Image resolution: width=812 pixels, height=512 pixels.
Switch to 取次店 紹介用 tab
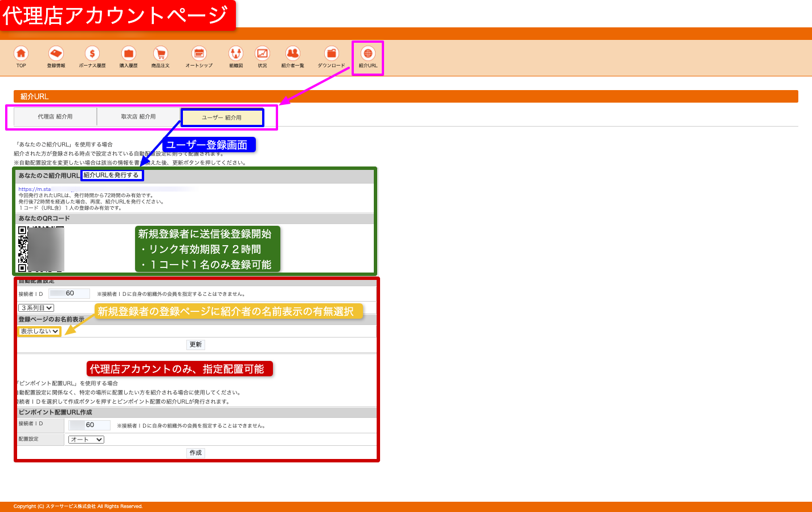138,117
